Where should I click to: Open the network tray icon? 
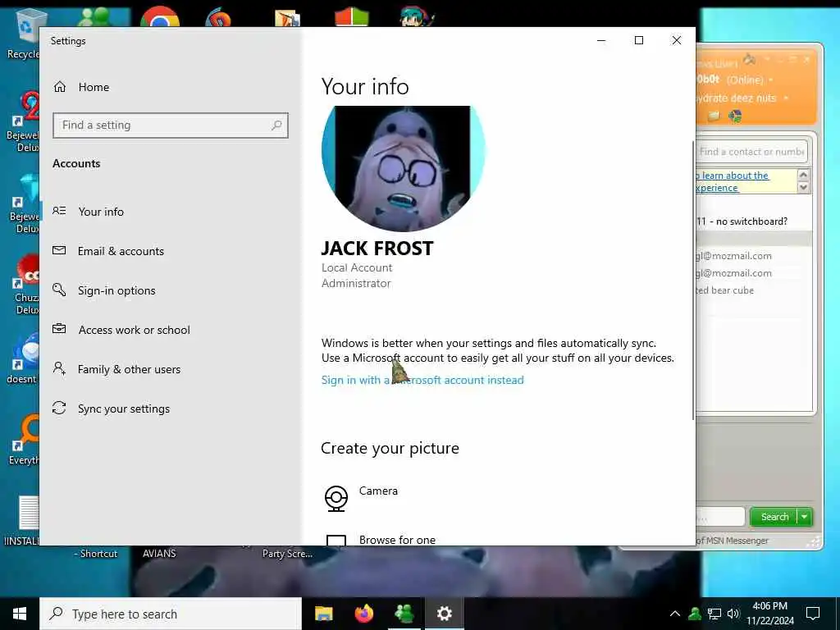pos(714,614)
